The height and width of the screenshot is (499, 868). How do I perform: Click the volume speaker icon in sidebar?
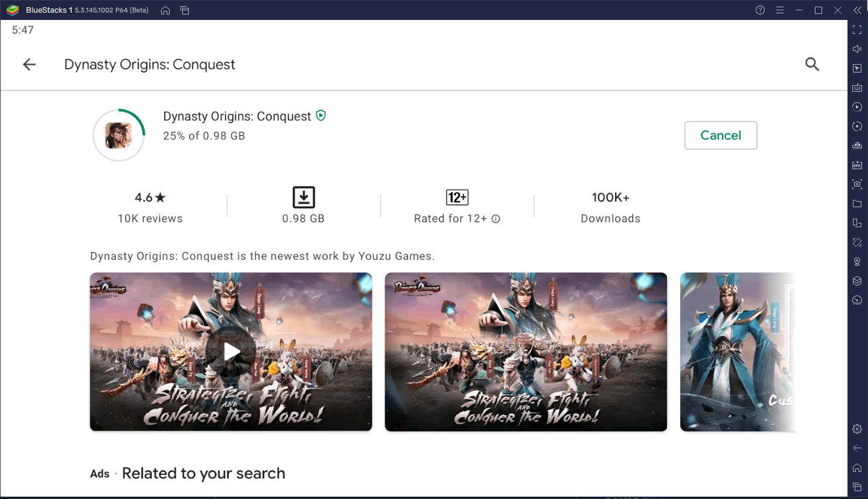[x=857, y=49]
